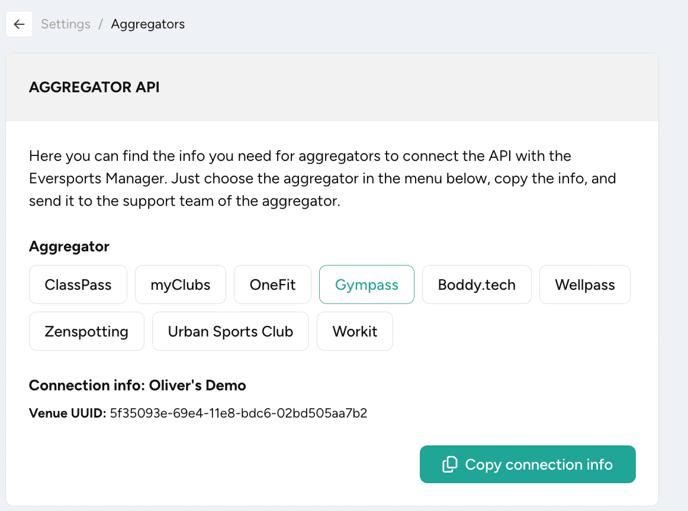Select the myClubs aggregator
Screen dimensions: 688x511
[180, 285]
